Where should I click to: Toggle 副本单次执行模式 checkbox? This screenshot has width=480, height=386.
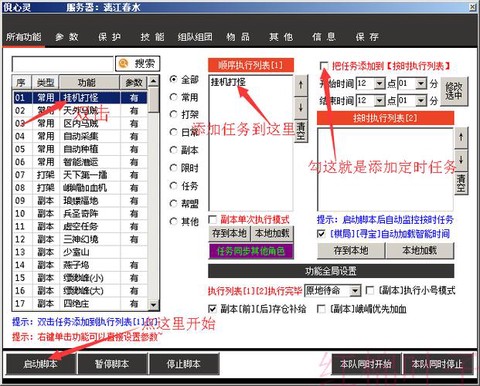213,219
